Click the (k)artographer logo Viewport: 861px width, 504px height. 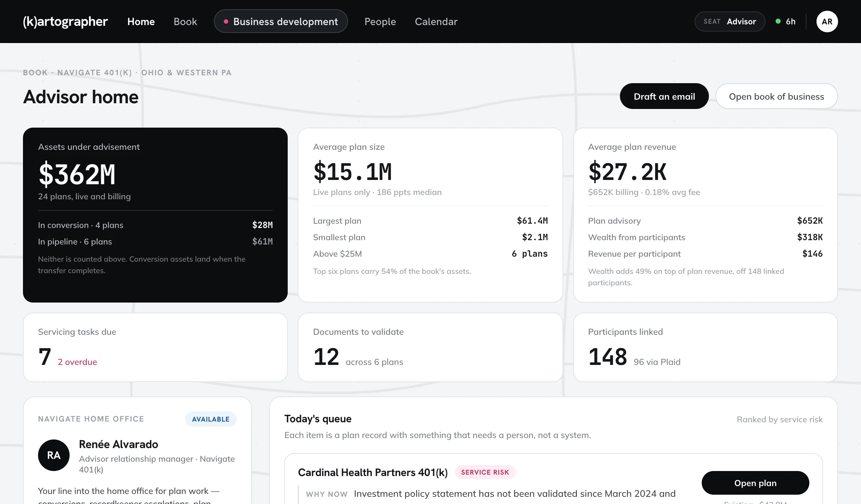pos(65,22)
